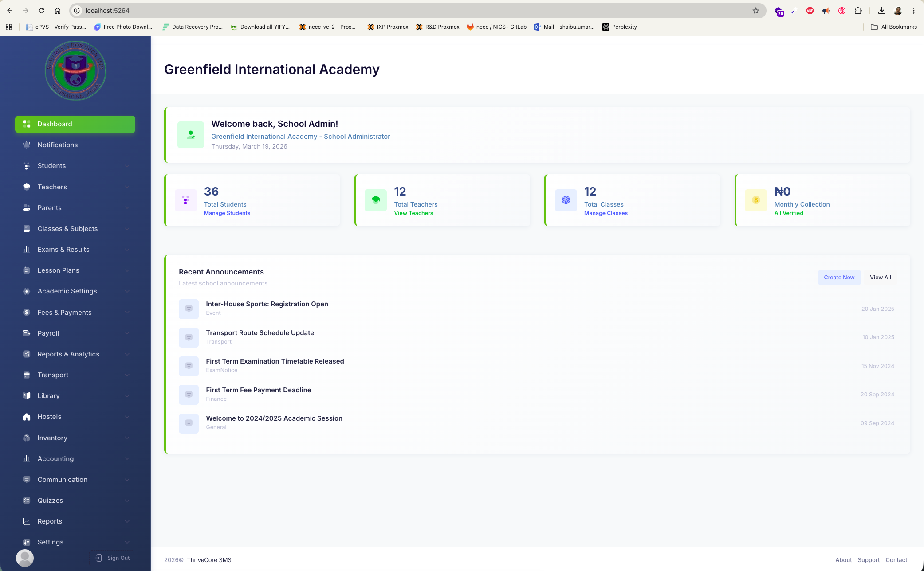This screenshot has height=571, width=924.
Task: Open the Contact footer link
Action: [x=896, y=560]
